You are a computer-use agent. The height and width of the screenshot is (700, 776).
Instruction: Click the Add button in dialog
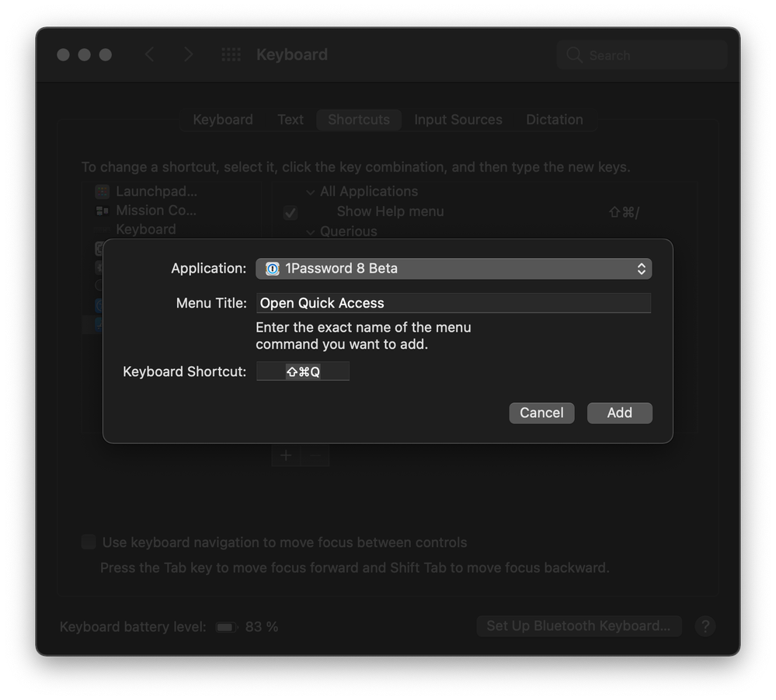click(x=619, y=413)
